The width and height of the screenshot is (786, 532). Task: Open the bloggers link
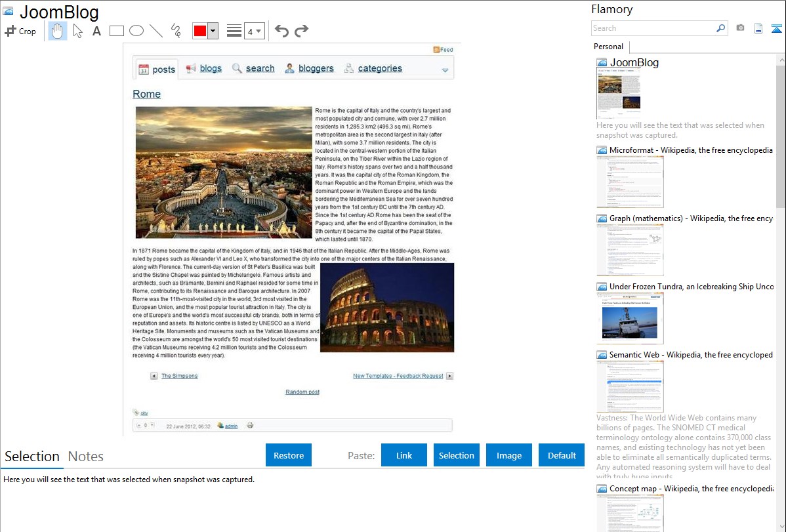(316, 68)
